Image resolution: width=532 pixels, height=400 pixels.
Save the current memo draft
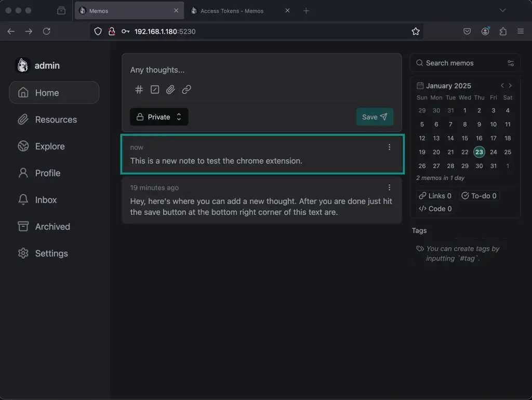[x=375, y=117]
